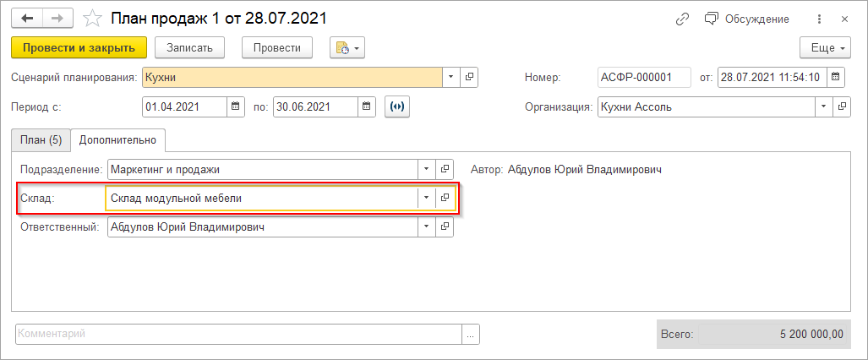Open calendar for period start date

click(x=237, y=106)
